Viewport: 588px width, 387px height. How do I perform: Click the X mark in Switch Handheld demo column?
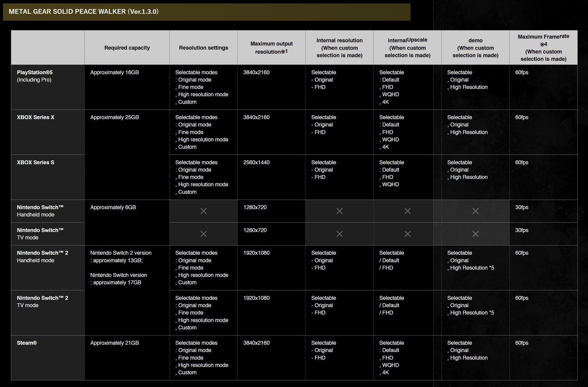(x=476, y=211)
